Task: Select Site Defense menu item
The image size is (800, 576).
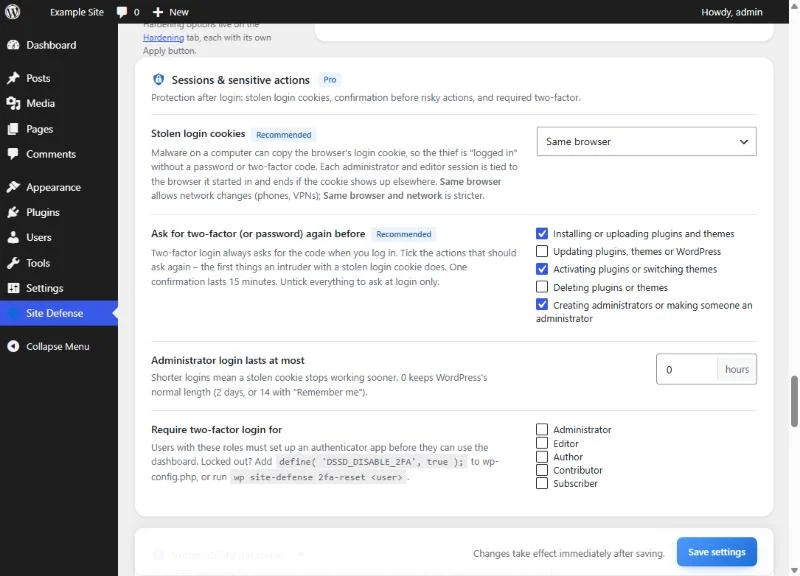Action: [x=59, y=313]
